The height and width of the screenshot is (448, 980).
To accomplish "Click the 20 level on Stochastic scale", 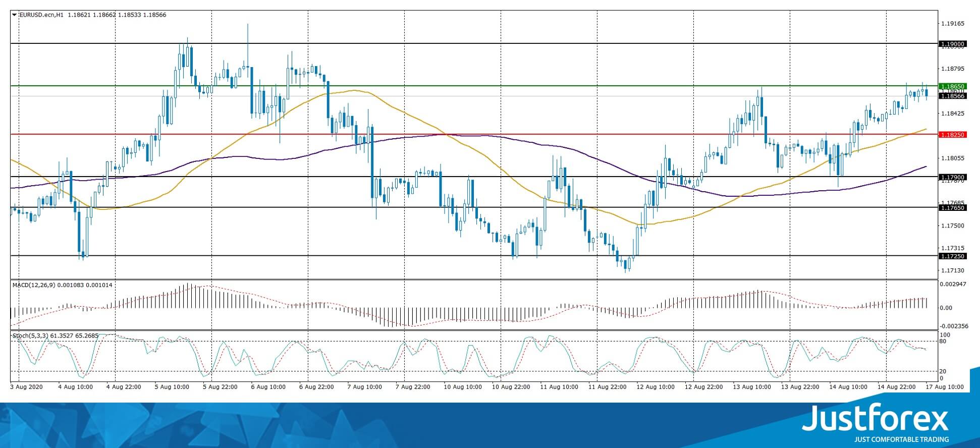I will [x=943, y=371].
